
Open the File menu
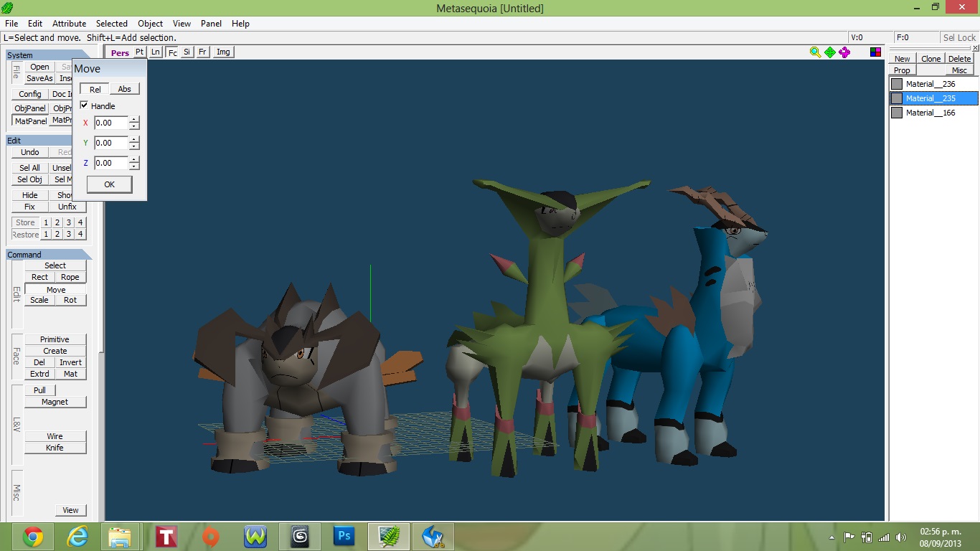(11, 24)
